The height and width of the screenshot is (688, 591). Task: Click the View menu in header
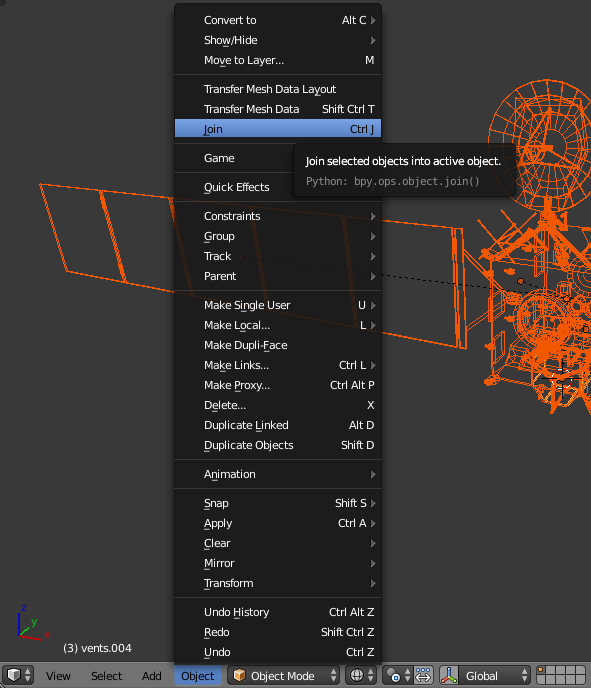pos(58,676)
